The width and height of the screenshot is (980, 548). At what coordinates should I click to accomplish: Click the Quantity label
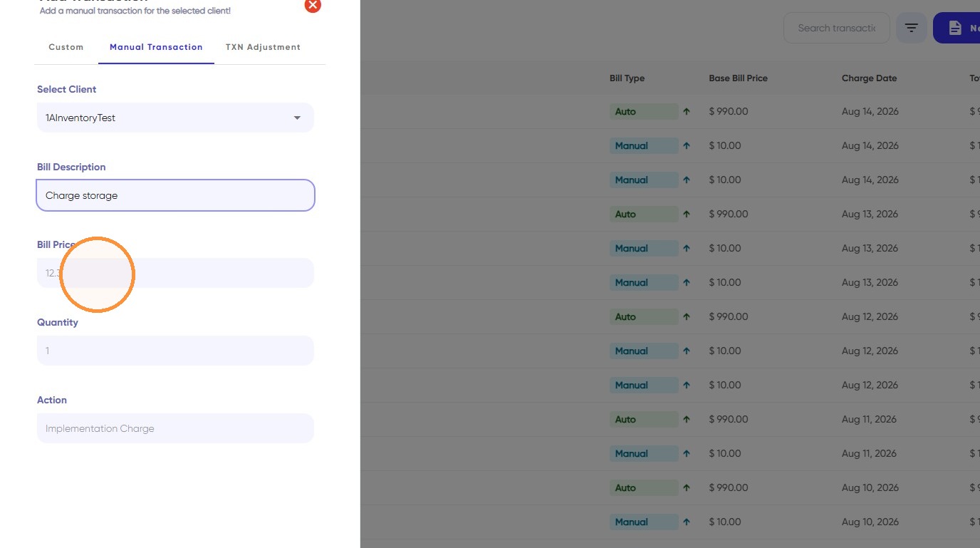(58, 322)
